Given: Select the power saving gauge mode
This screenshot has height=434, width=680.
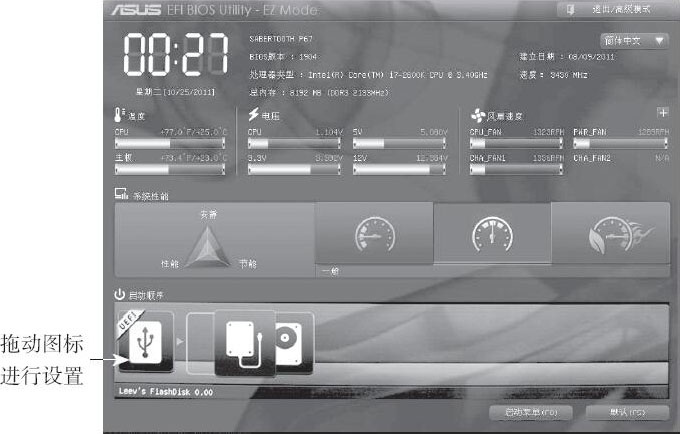Looking at the screenshot, I should pyautogui.click(x=374, y=235).
